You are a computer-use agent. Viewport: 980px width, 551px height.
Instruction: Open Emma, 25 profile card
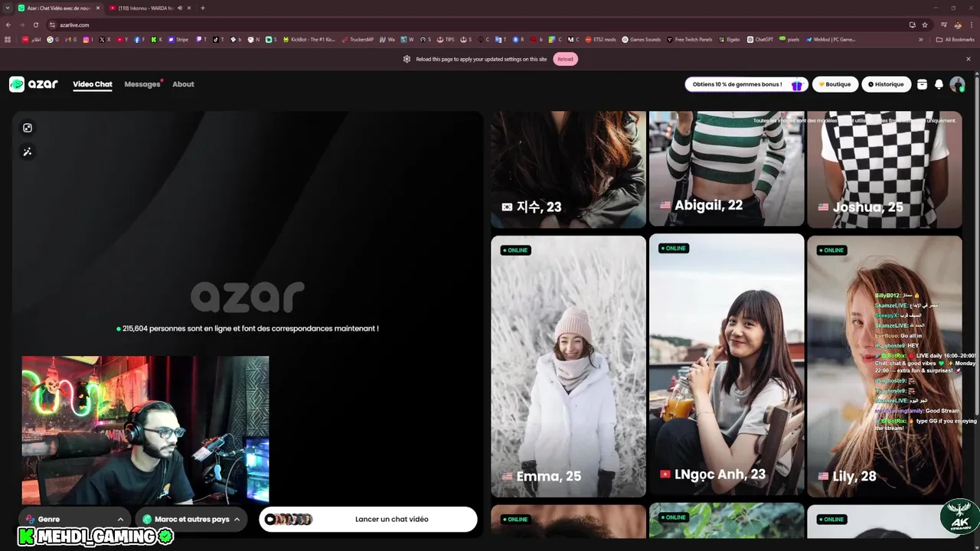point(568,366)
